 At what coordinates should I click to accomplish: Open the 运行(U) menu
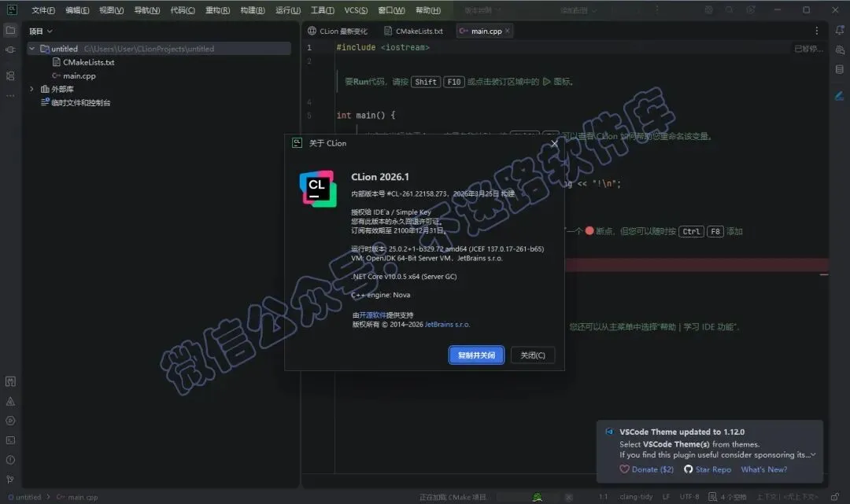288,9
